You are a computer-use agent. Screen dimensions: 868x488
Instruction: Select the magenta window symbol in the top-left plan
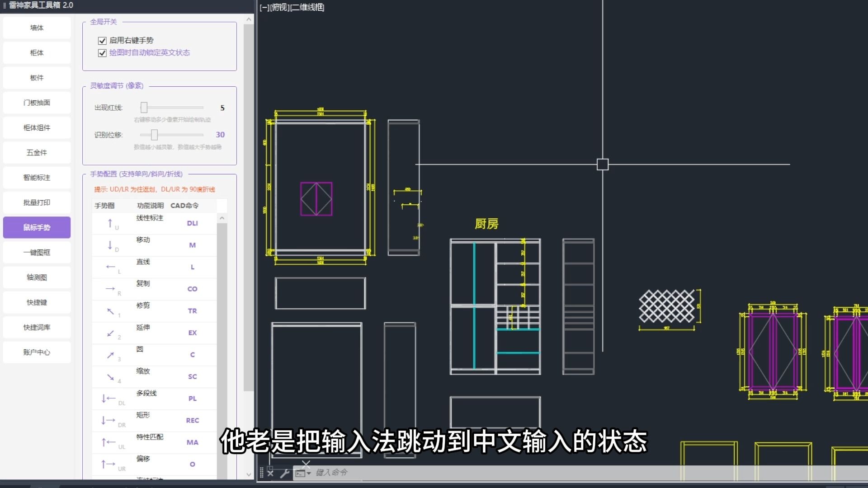pos(316,199)
